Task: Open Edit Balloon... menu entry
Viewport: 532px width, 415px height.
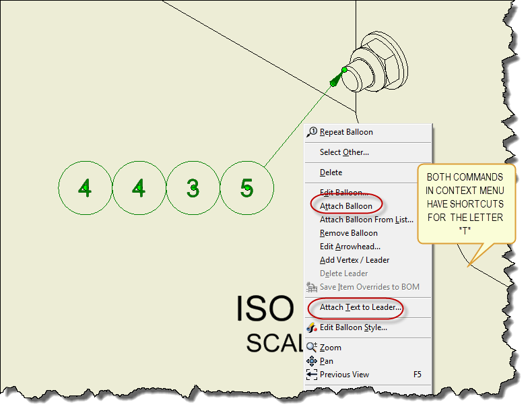Action: coord(368,193)
